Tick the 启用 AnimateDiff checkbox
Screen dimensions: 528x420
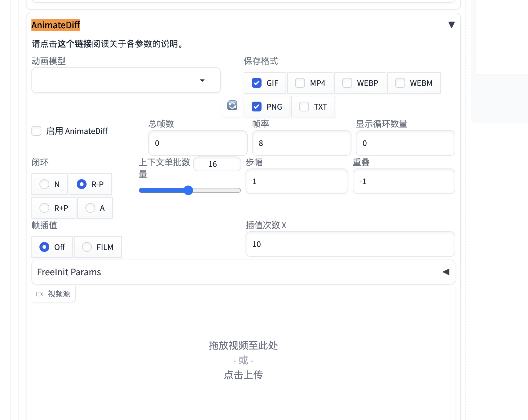click(36, 131)
